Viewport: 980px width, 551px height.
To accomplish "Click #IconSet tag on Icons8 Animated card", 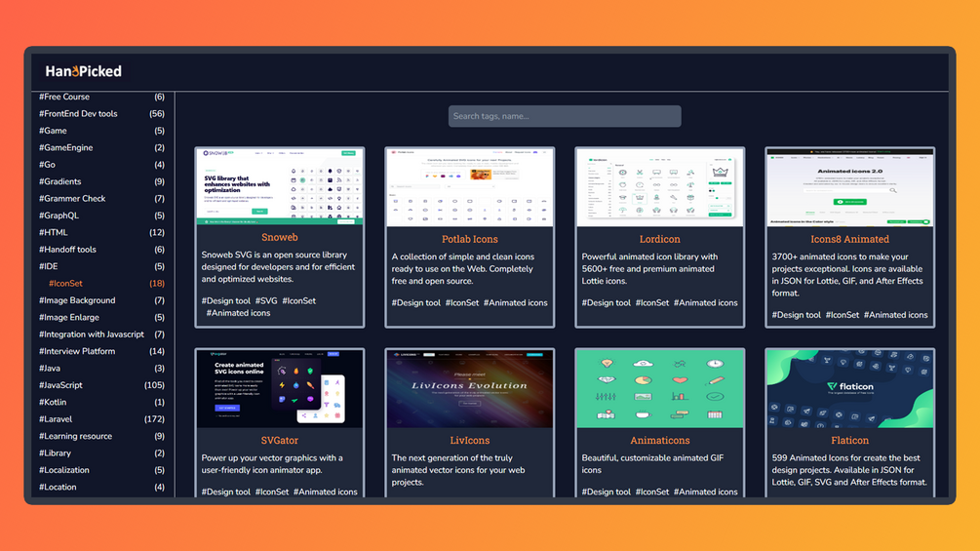I will [x=843, y=315].
